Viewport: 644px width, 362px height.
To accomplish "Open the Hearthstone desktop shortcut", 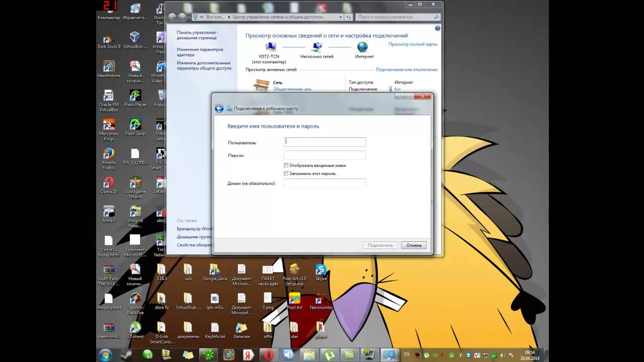I will [x=109, y=69].
